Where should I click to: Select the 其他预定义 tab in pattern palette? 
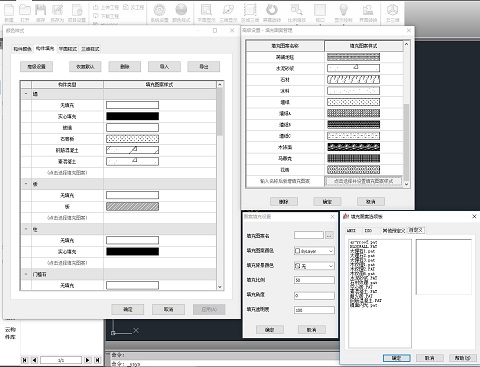(x=393, y=230)
